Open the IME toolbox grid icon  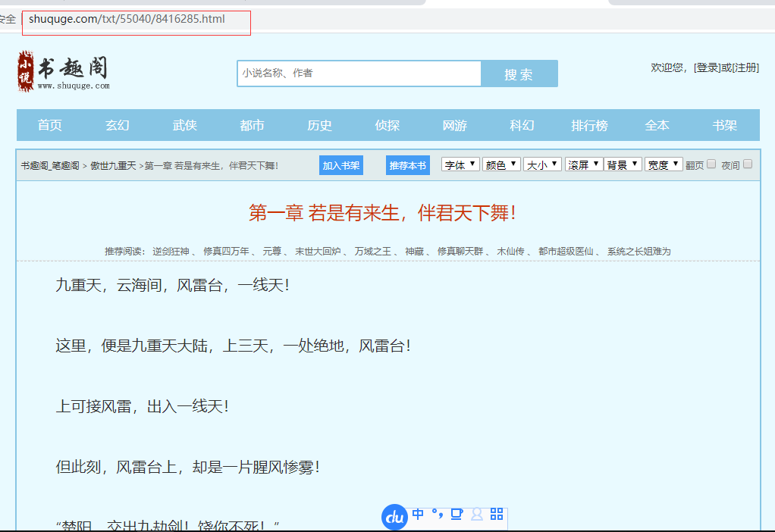[x=497, y=515]
